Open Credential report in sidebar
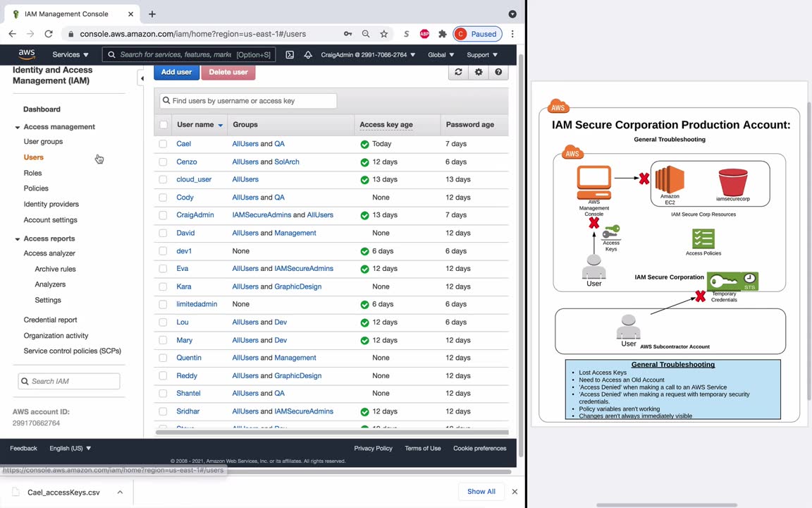 pyautogui.click(x=50, y=320)
